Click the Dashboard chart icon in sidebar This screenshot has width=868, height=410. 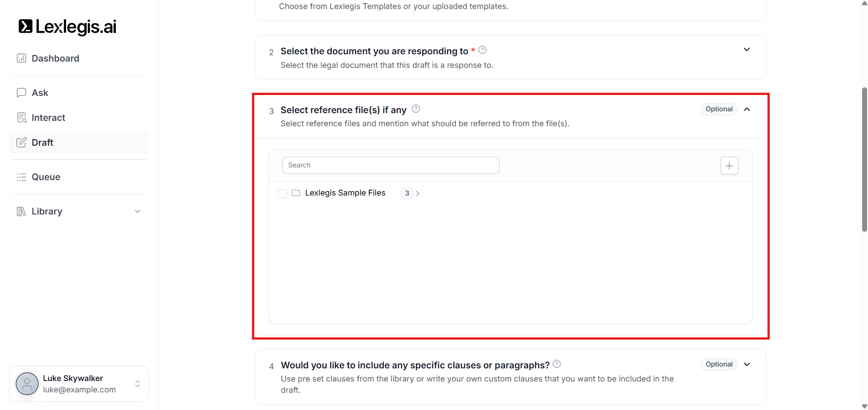(x=21, y=58)
